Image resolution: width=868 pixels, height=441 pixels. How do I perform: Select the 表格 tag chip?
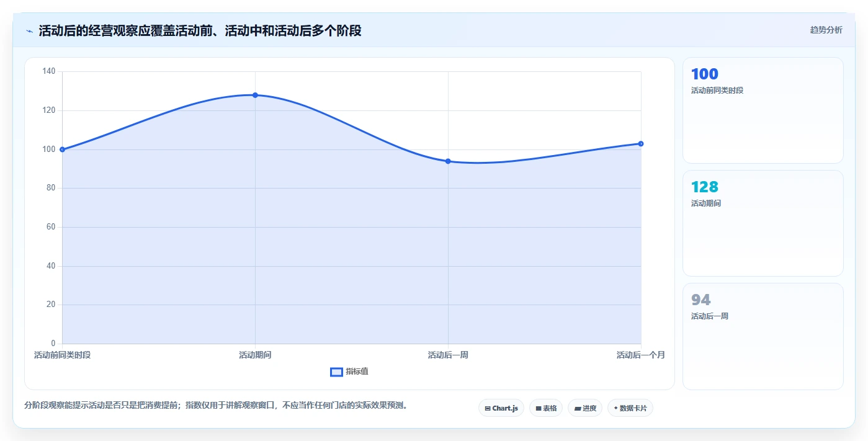[546, 408]
